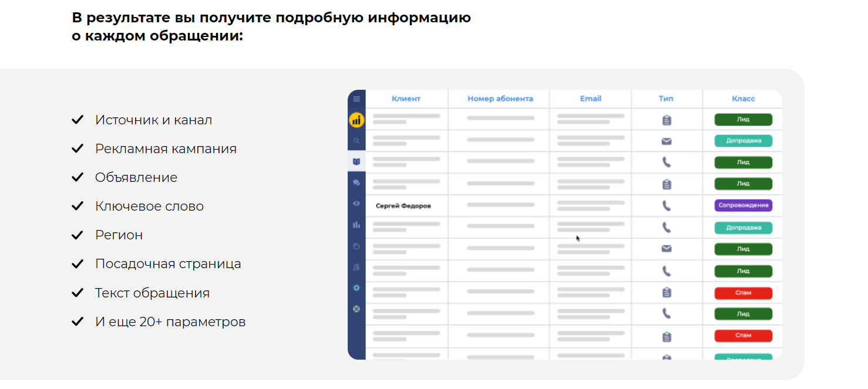The image size is (868, 389).
Task: Sort by the Клиент column header
Action: pos(406,99)
